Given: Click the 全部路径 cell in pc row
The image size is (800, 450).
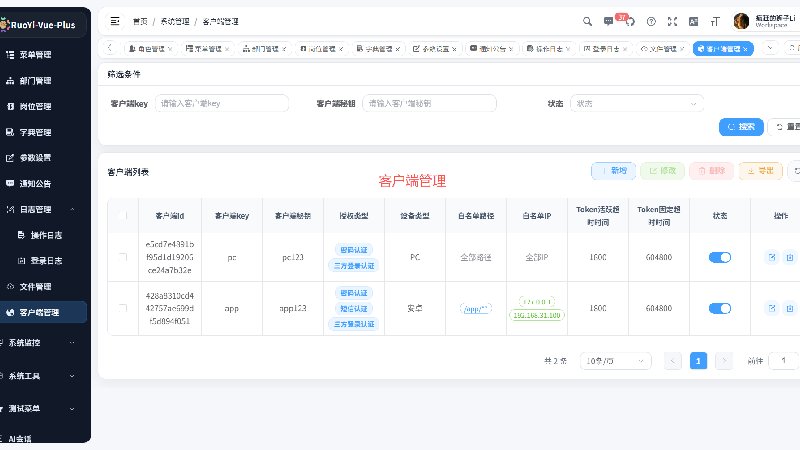Looking at the screenshot, I should 476,257.
